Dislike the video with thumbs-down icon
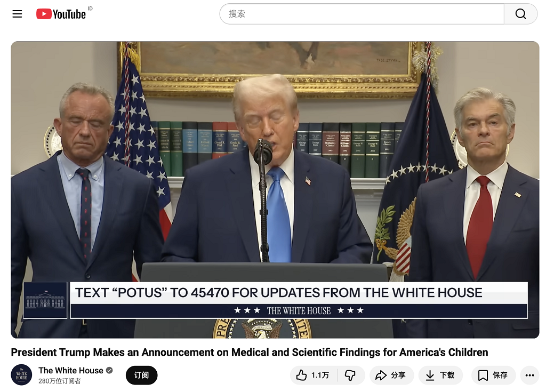The image size is (546, 392). [x=350, y=375]
